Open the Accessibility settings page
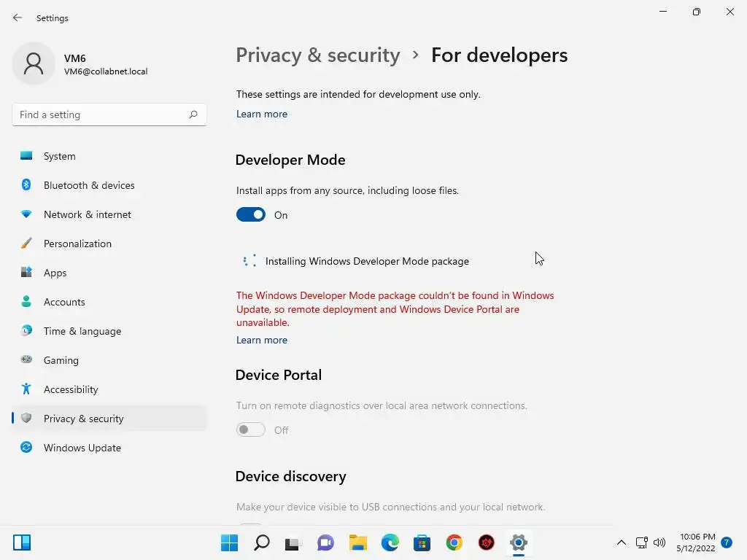This screenshot has width=747, height=560. (x=71, y=389)
